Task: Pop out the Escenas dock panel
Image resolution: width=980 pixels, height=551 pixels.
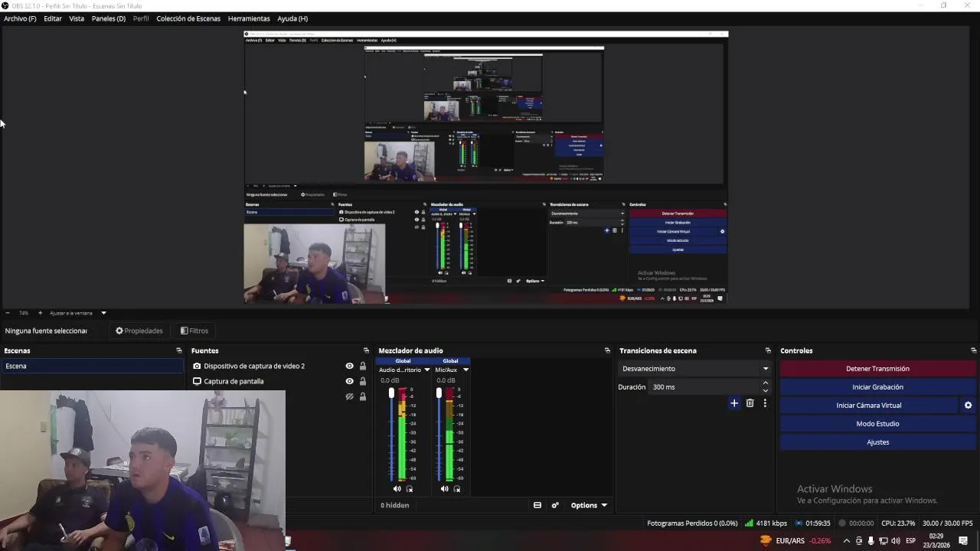Action: click(179, 350)
